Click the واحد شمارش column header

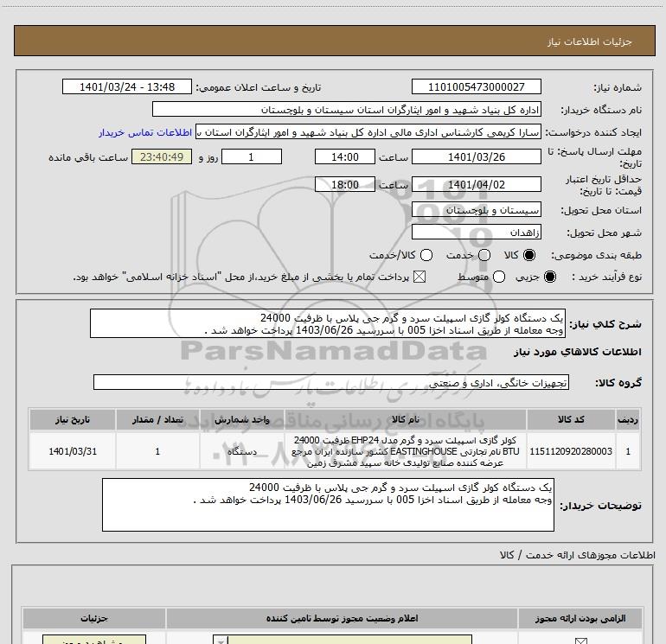[241, 420]
